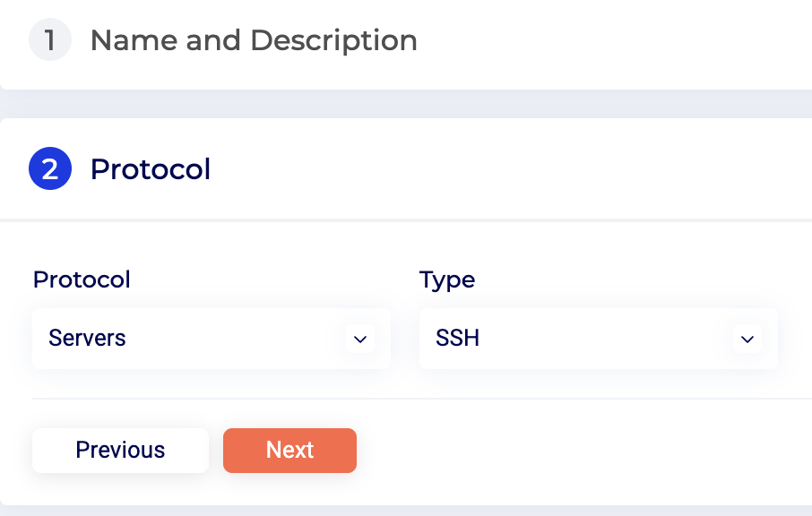Click the Protocol field label above Servers
This screenshot has height=516, width=812.
82,279
